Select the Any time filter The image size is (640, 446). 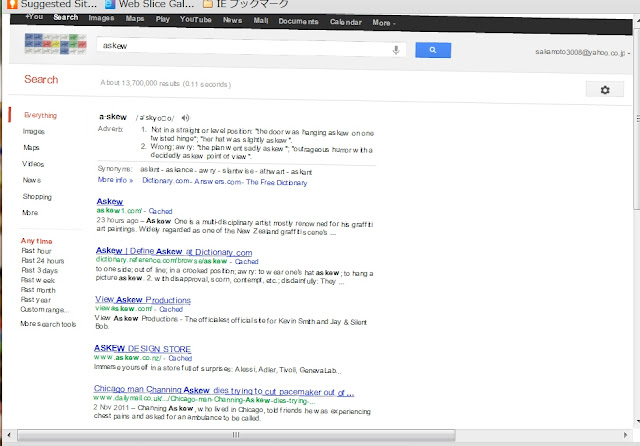36,241
